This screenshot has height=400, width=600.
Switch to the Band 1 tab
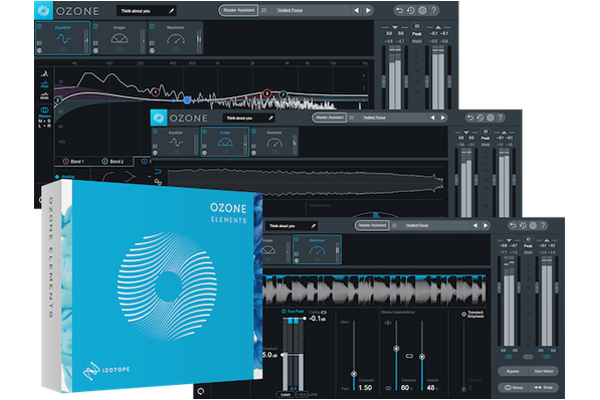(x=74, y=161)
